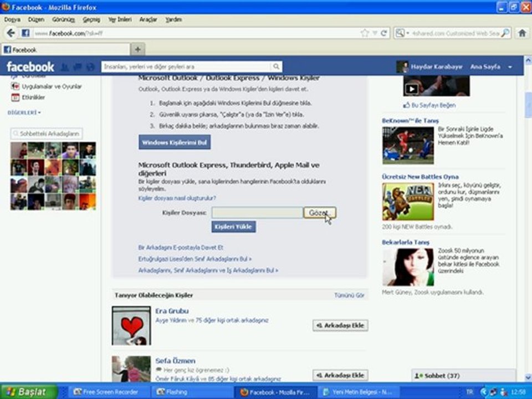Screen dimensions: 532x399
Task: Open Etkinlikler calendar sidebar item
Action: 28,98
